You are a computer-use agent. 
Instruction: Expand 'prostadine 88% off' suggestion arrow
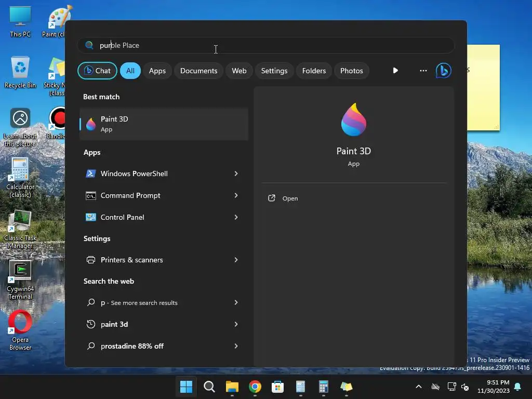[x=236, y=346]
